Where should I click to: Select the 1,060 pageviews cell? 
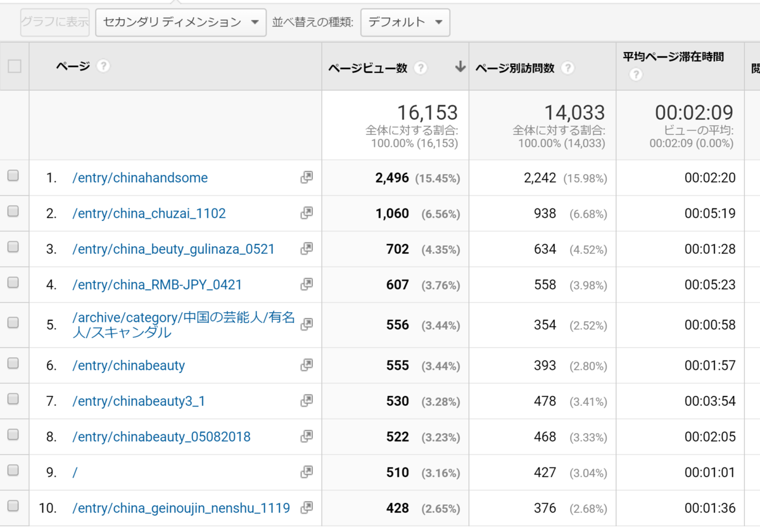pyautogui.click(x=392, y=213)
